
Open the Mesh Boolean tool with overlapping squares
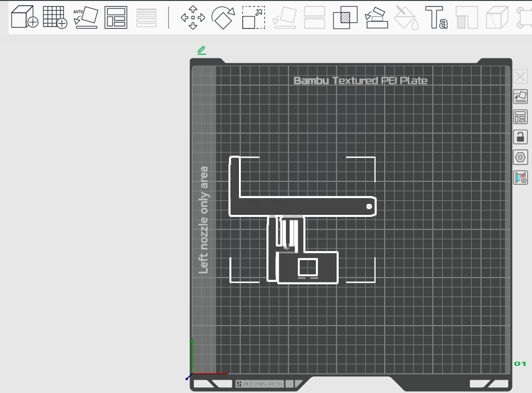[x=345, y=17]
